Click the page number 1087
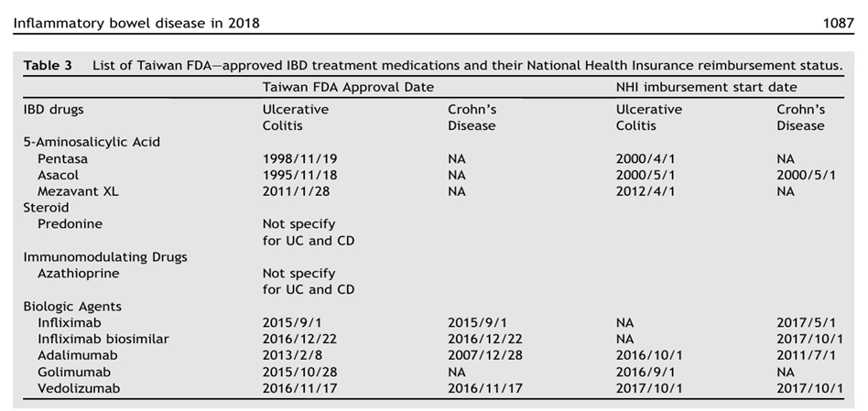 (x=839, y=21)
